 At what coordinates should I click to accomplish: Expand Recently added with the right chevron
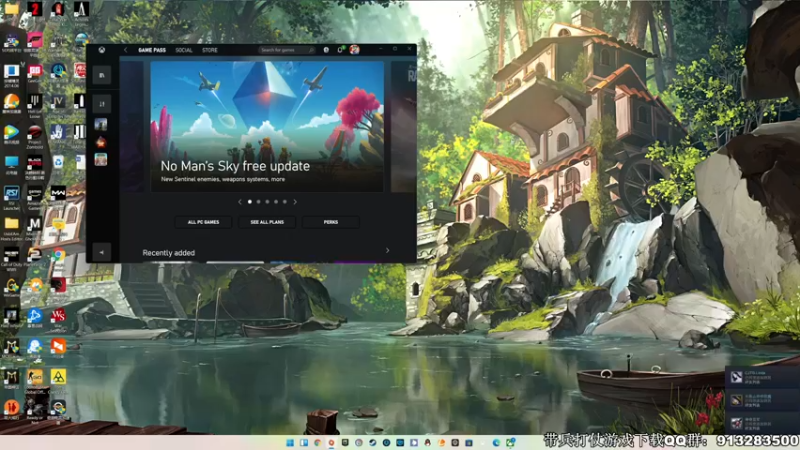click(x=387, y=251)
